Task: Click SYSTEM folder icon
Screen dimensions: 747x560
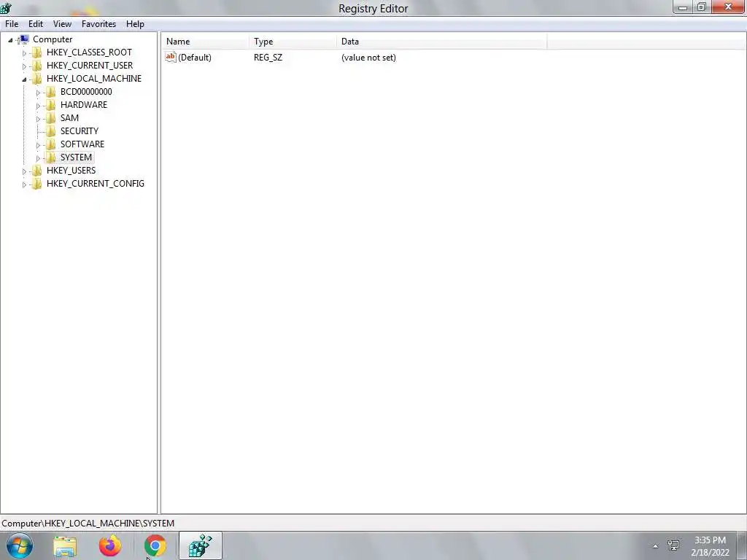Action: click(50, 157)
